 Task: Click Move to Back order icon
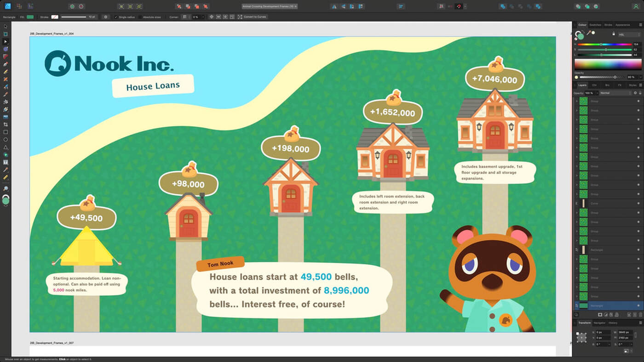pos(178,6)
